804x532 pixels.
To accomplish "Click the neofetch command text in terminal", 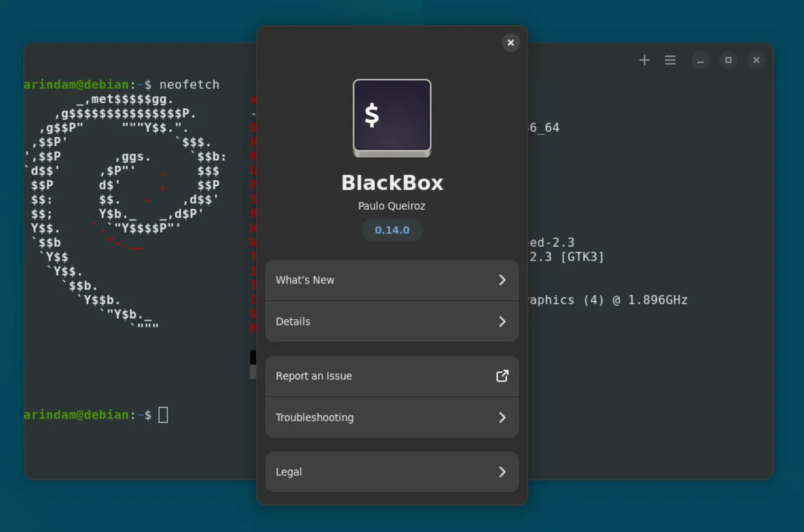I will pyautogui.click(x=189, y=85).
